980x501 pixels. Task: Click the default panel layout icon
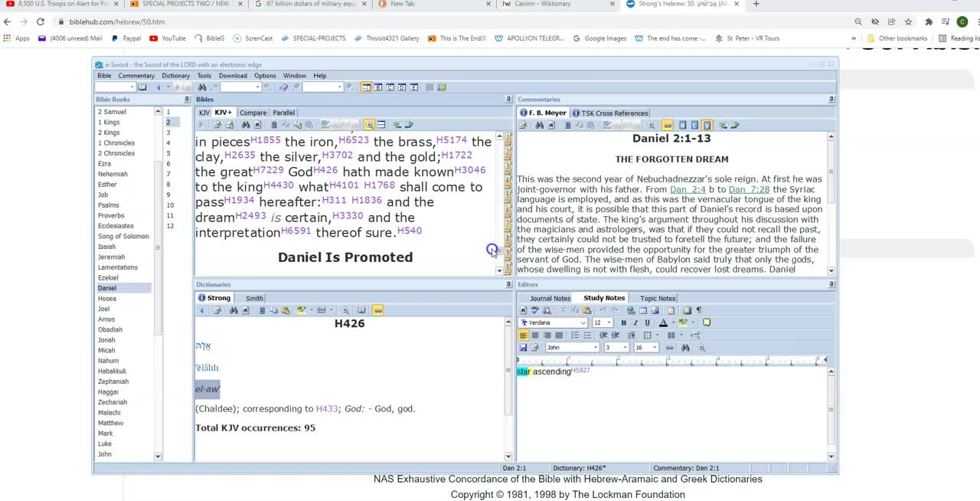366,87
